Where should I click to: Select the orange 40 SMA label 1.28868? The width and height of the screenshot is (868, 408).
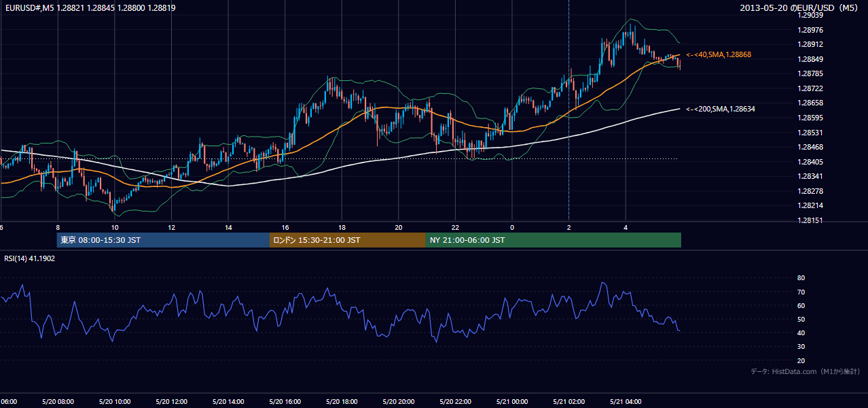[x=719, y=54]
